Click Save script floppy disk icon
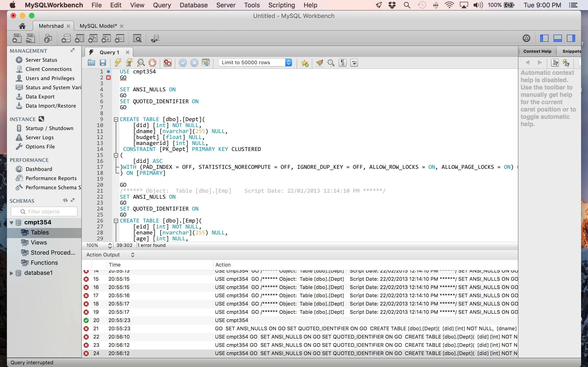Viewport: 588px width, 367px height. click(x=103, y=63)
